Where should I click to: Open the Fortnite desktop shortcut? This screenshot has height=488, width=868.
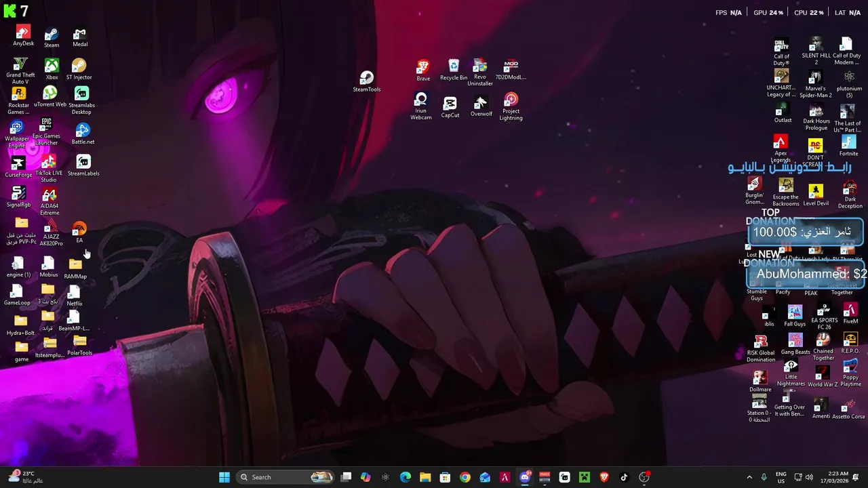coord(849,146)
